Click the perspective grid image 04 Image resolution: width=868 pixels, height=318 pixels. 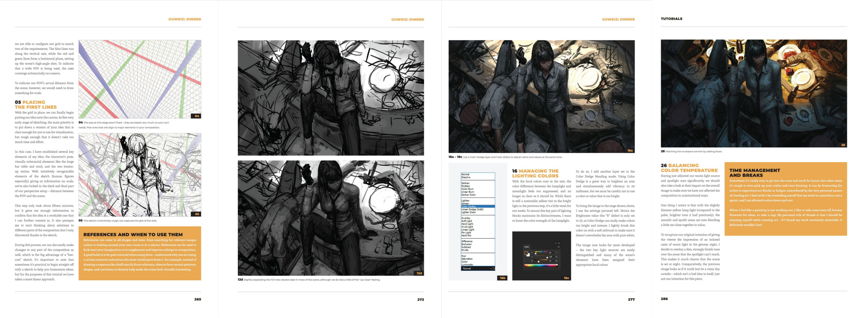[140, 79]
